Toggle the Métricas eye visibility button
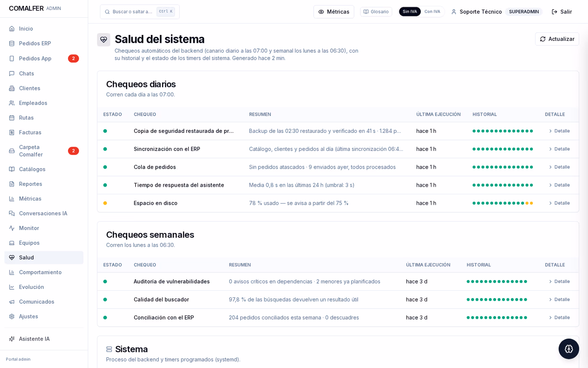Viewport: 588px width, 368px height. (x=334, y=12)
